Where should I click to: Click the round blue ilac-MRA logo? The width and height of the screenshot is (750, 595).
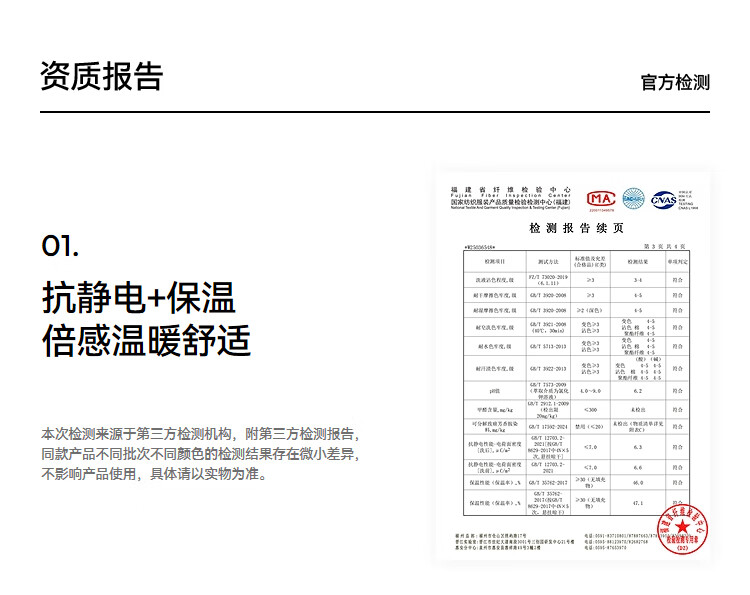click(633, 198)
